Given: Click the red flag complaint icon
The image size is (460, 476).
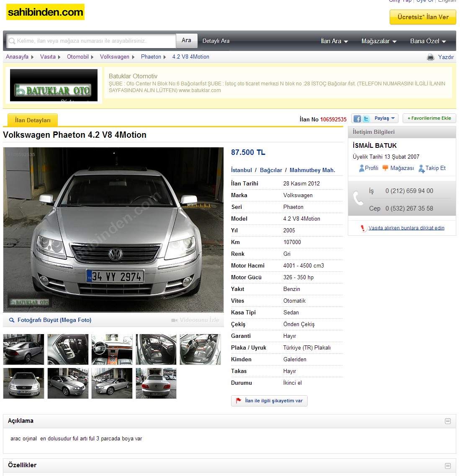Looking at the screenshot, I should point(239,401).
